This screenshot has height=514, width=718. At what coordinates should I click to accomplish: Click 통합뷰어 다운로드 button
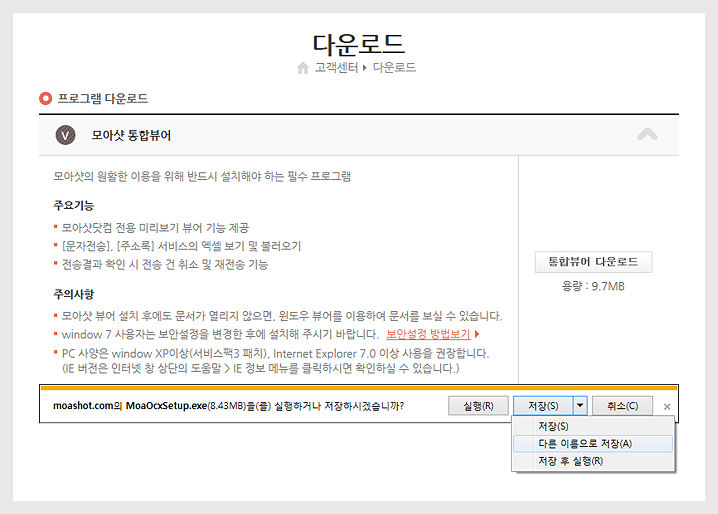click(593, 262)
